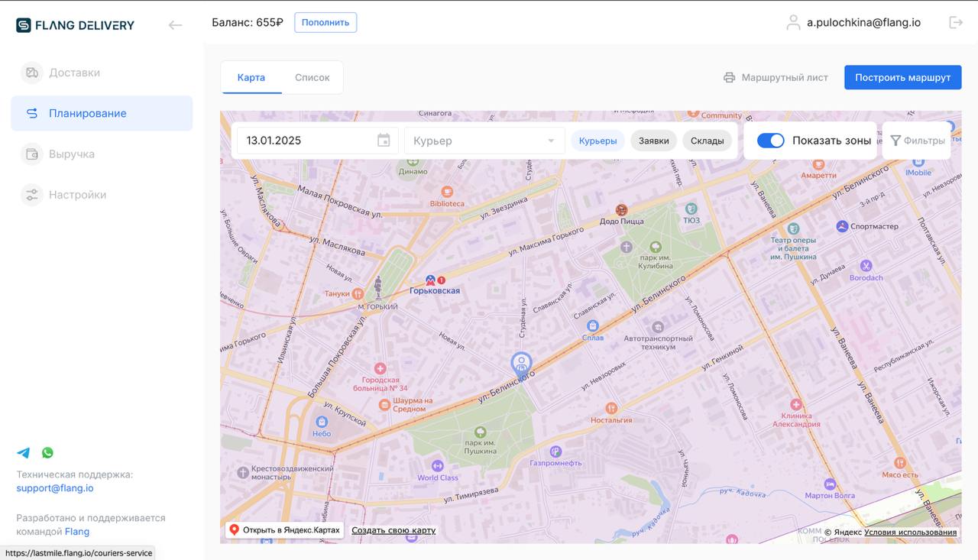Open the Telegram support icon

(24, 453)
